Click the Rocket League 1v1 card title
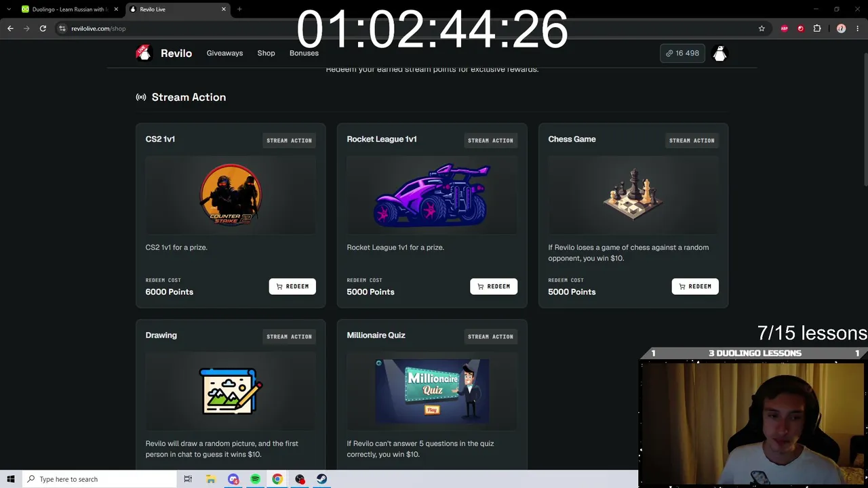This screenshot has width=868, height=488. pos(382,139)
